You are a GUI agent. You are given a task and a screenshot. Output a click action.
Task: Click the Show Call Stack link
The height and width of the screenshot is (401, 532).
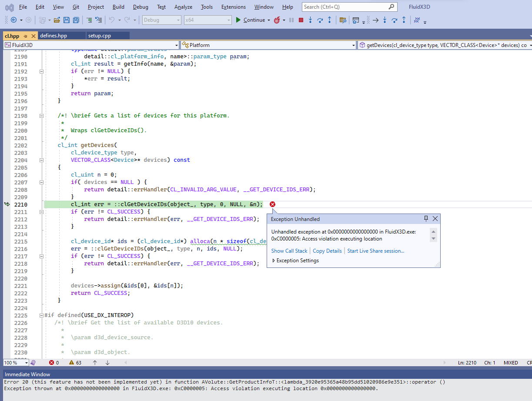[289, 251]
